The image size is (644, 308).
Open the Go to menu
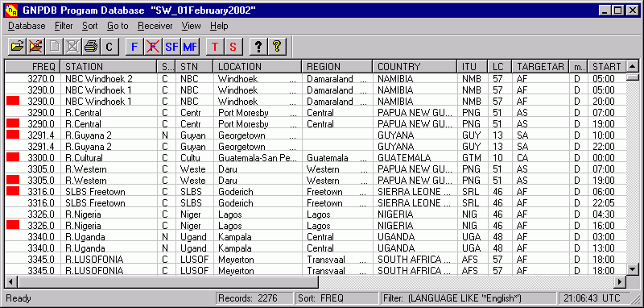click(x=118, y=26)
